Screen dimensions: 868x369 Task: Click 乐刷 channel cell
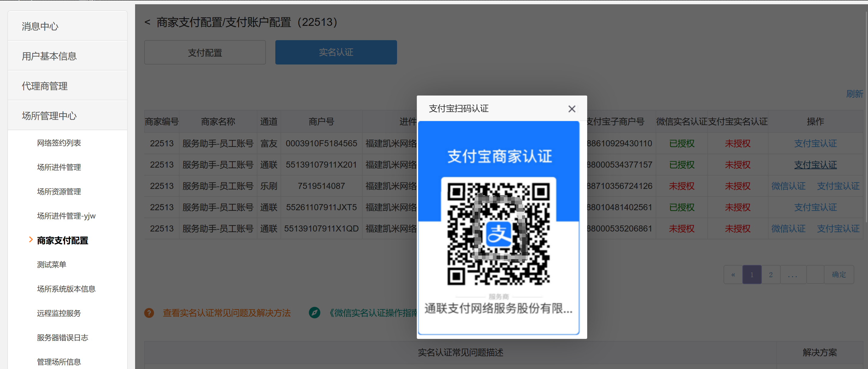(x=269, y=186)
